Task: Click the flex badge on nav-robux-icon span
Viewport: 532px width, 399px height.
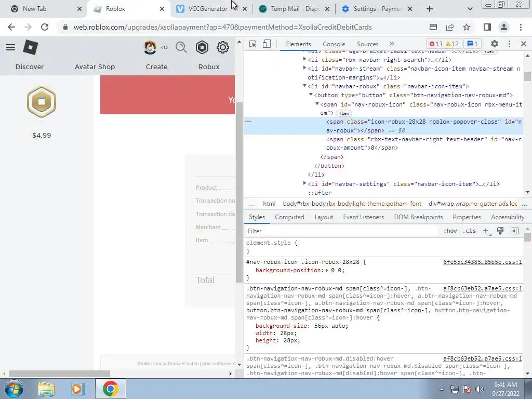Action: click(x=344, y=113)
